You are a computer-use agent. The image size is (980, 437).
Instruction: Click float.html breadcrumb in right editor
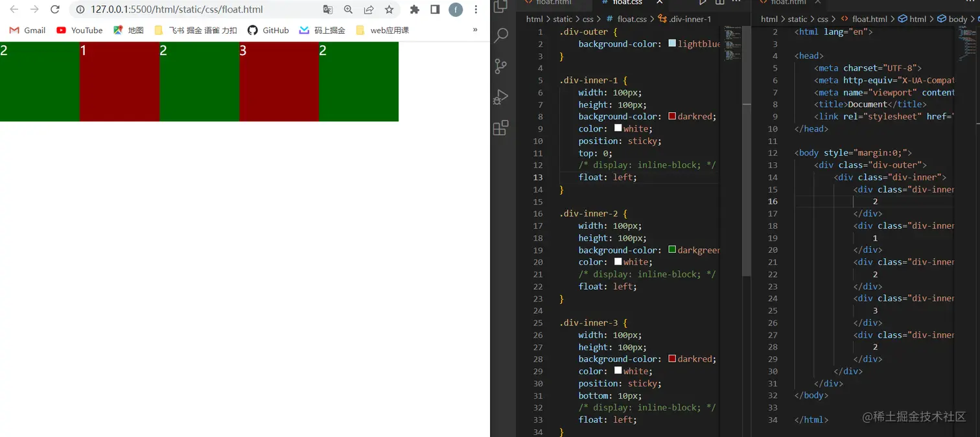click(863, 19)
